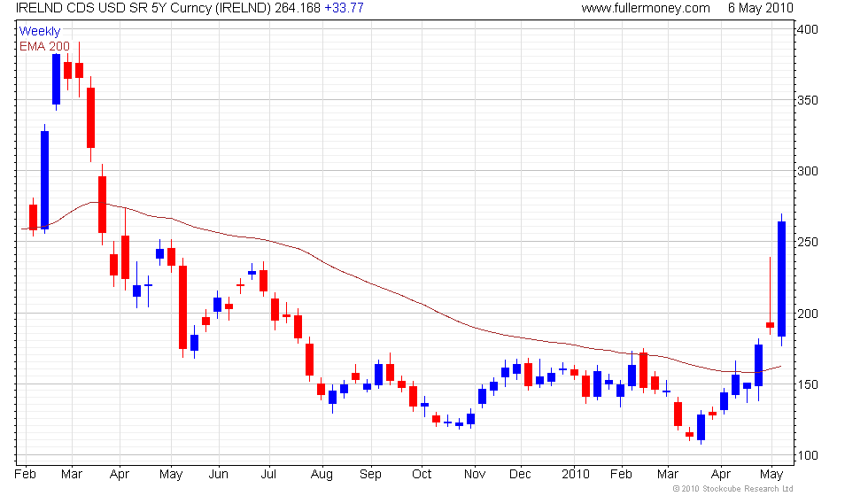Click the last price value 264.168
The height and width of the screenshot is (496, 868).
coord(298,8)
